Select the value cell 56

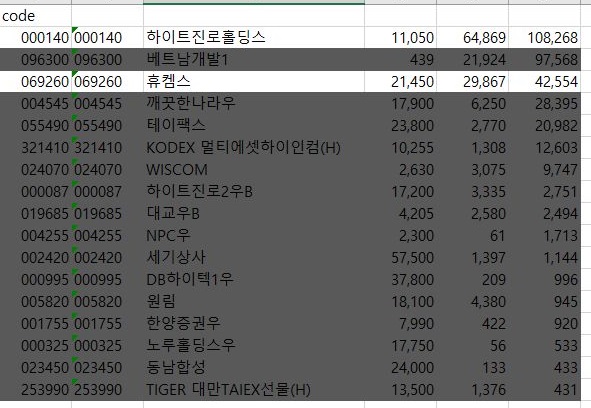coord(473,345)
